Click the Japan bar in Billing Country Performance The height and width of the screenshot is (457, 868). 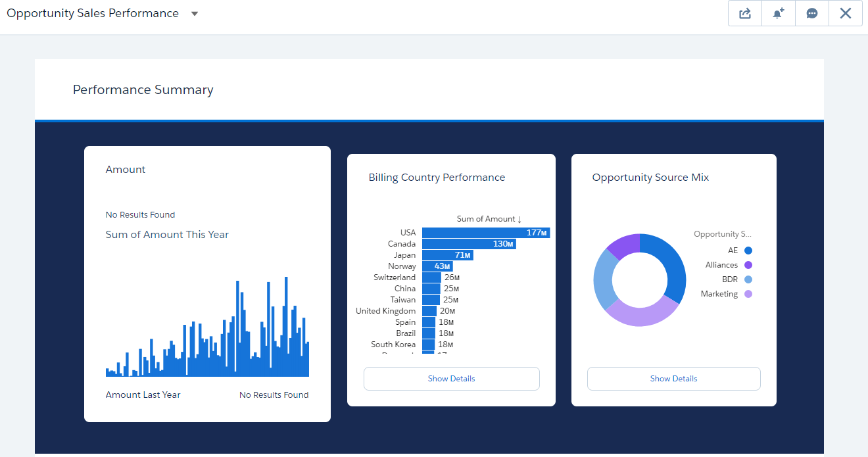pos(446,254)
